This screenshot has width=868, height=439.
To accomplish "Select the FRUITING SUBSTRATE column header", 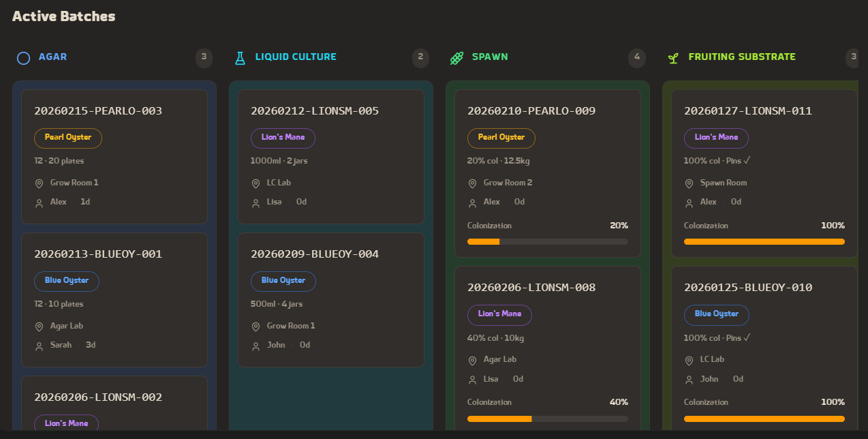I will (x=742, y=57).
